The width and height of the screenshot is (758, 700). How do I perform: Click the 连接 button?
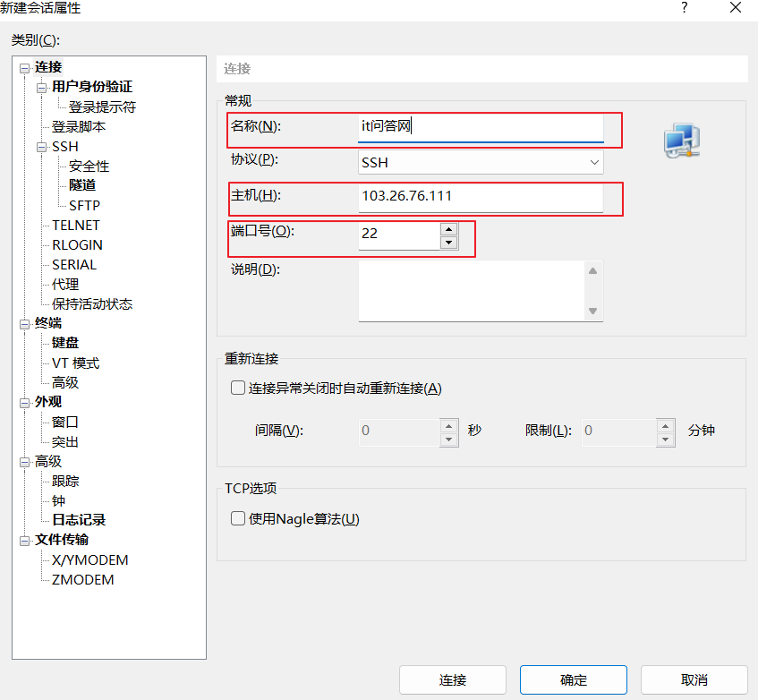pyautogui.click(x=452, y=680)
